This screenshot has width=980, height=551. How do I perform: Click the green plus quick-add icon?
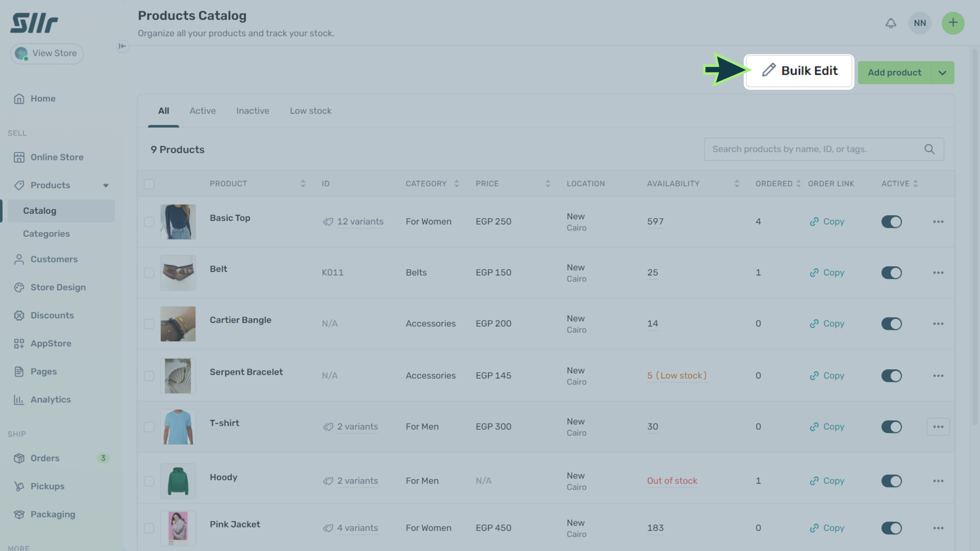pos(953,23)
